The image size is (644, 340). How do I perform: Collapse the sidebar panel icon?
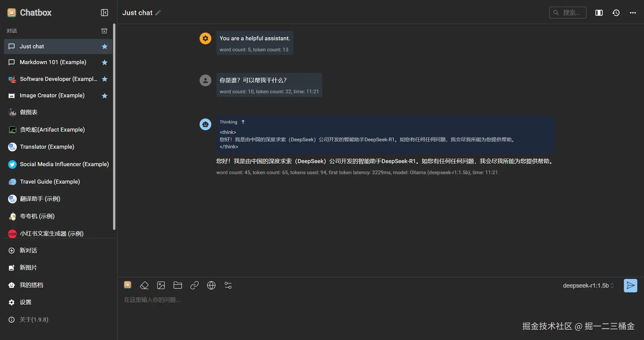104,13
